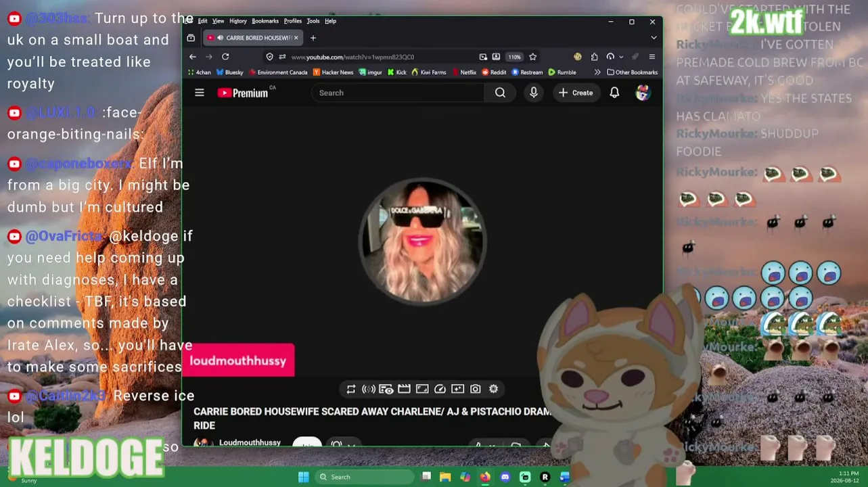Expand the dropdown arrow beside the toolbar gauge extension
Image resolution: width=868 pixels, height=487 pixels.
[621, 57]
